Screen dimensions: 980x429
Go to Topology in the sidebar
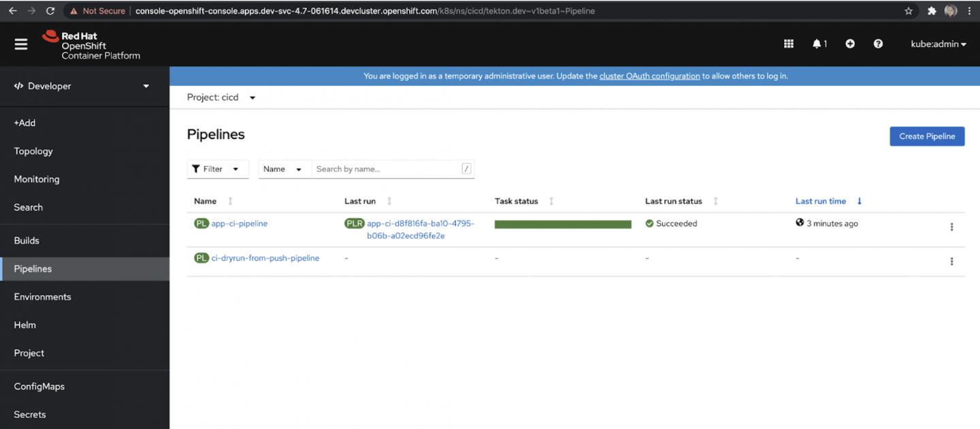33,151
